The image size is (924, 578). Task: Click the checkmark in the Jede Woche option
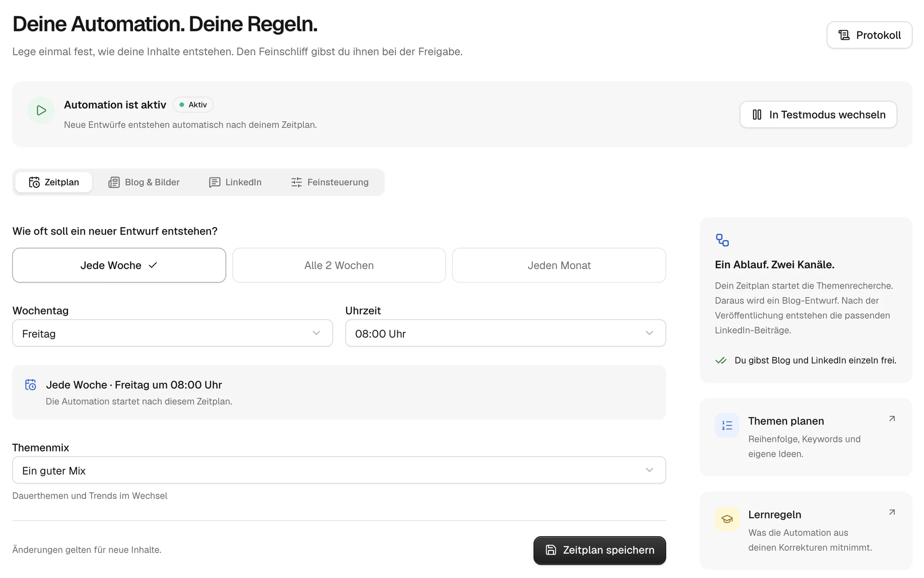coord(153,265)
